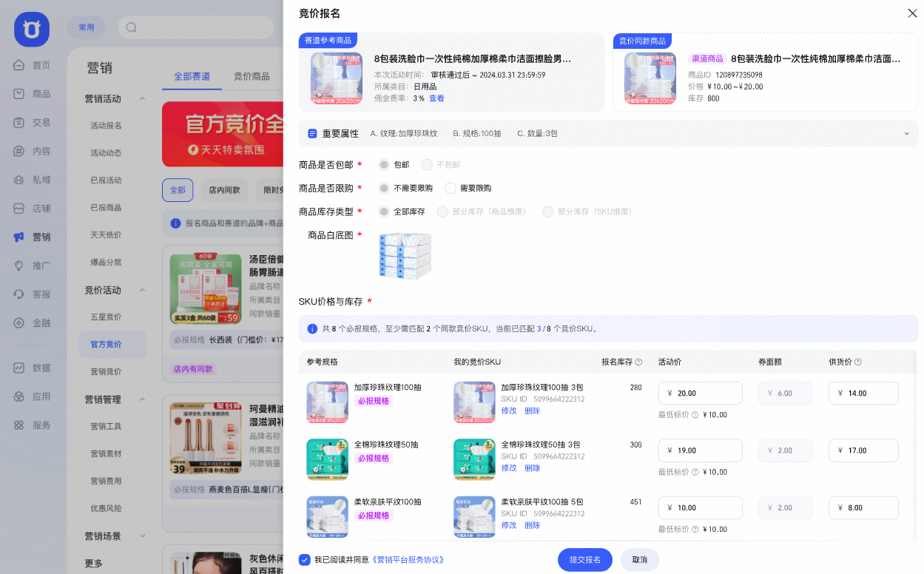Select 需要限购 radio option
This screenshot has height=574, width=924.
[451, 189]
